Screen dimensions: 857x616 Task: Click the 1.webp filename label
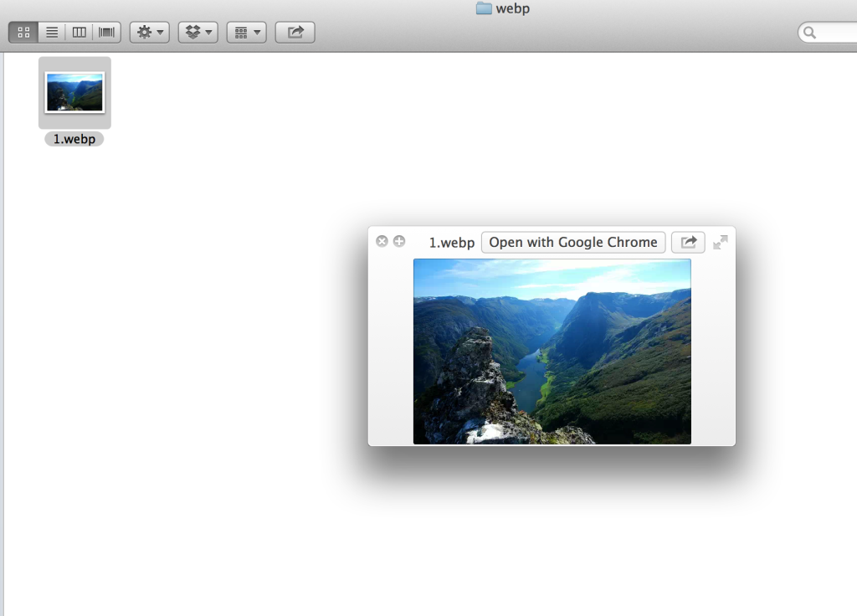[74, 139]
